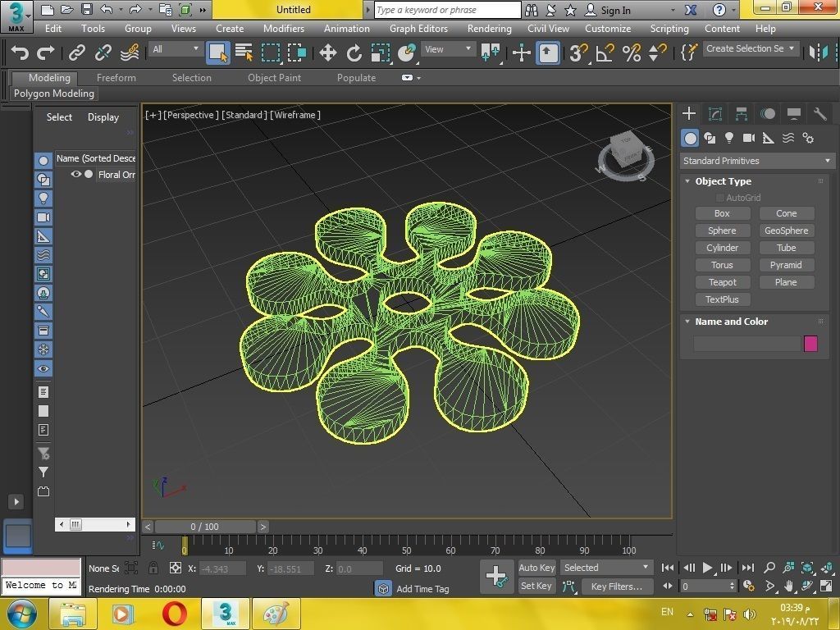Screen dimensions: 840x630
Task: Toggle visibility eye of Floral Orn object
Action: [x=75, y=174]
